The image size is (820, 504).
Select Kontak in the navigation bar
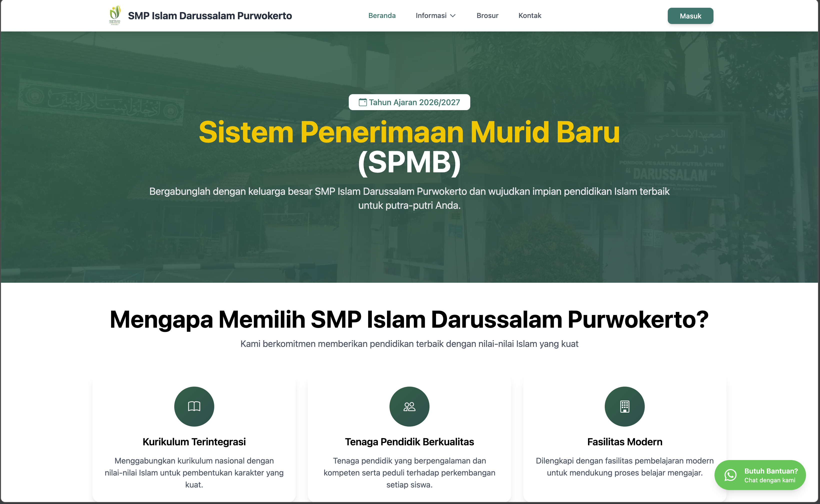529,15
